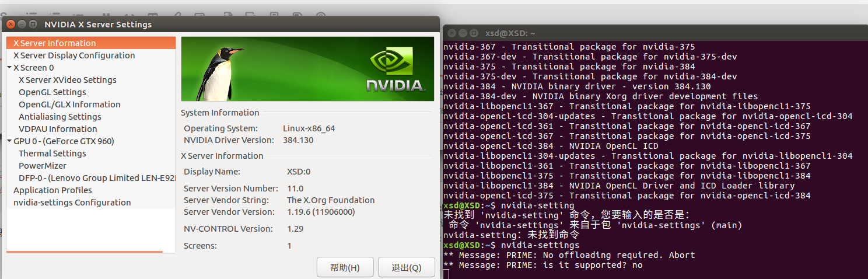Click the Screens value 1
The height and width of the screenshot is (279, 868).
[x=289, y=246]
